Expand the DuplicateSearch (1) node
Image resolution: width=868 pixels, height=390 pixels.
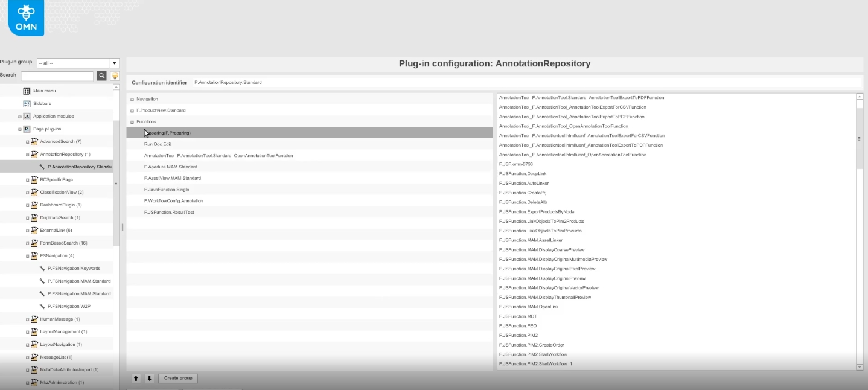point(28,218)
